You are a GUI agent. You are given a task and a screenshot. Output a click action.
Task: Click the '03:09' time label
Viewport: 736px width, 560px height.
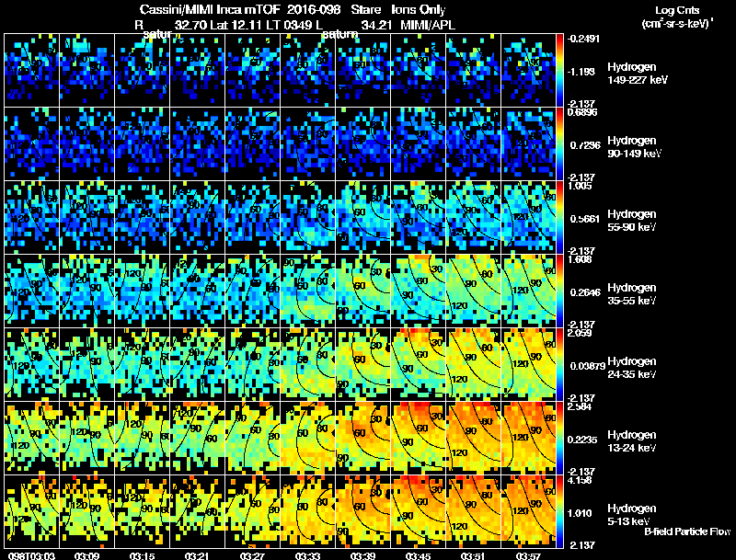[86, 556]
